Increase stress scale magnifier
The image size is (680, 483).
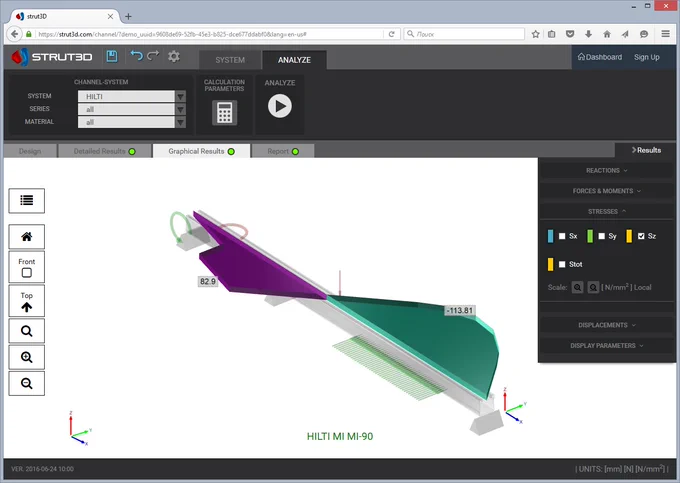pos(577,287)
